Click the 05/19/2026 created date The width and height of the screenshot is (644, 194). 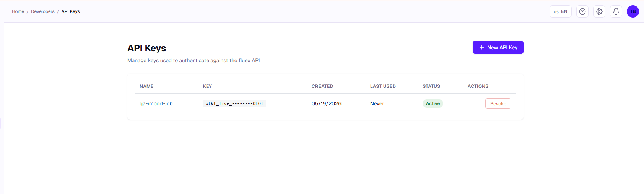327,103
